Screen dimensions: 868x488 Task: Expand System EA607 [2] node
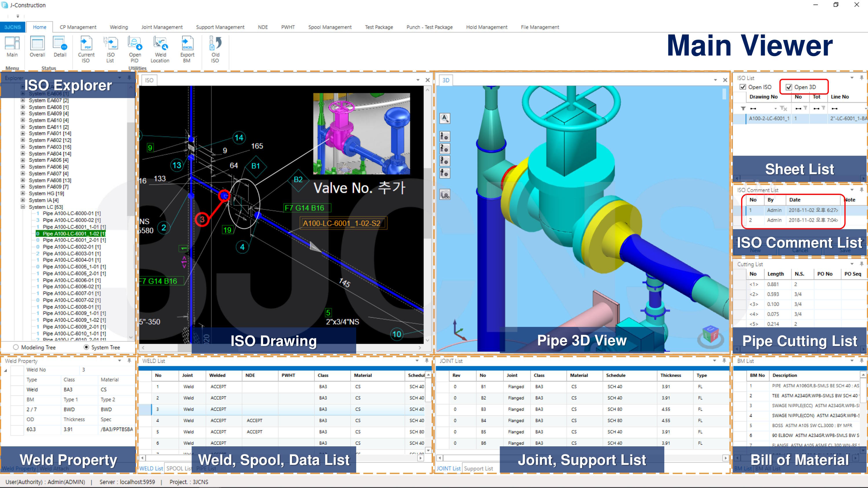tap(23, 100)
